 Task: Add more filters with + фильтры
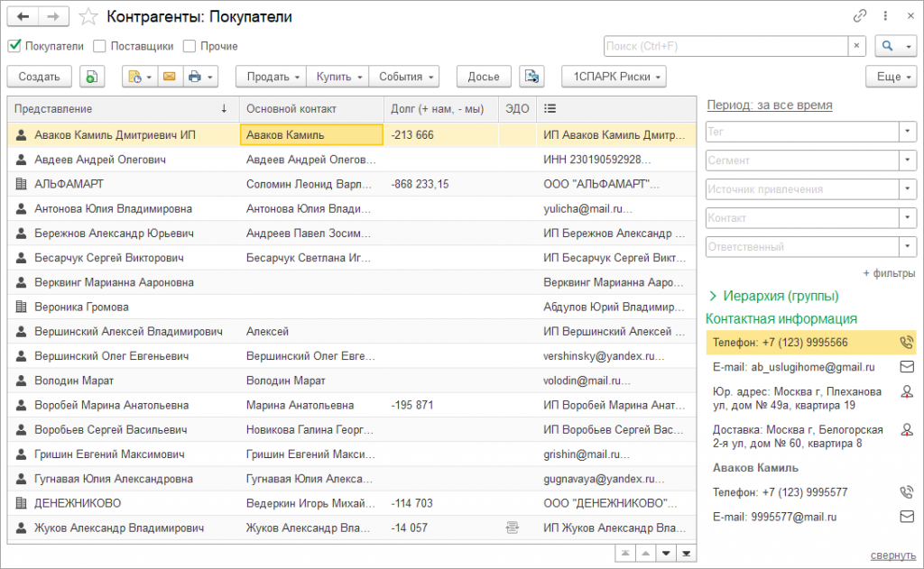point(889,273)
